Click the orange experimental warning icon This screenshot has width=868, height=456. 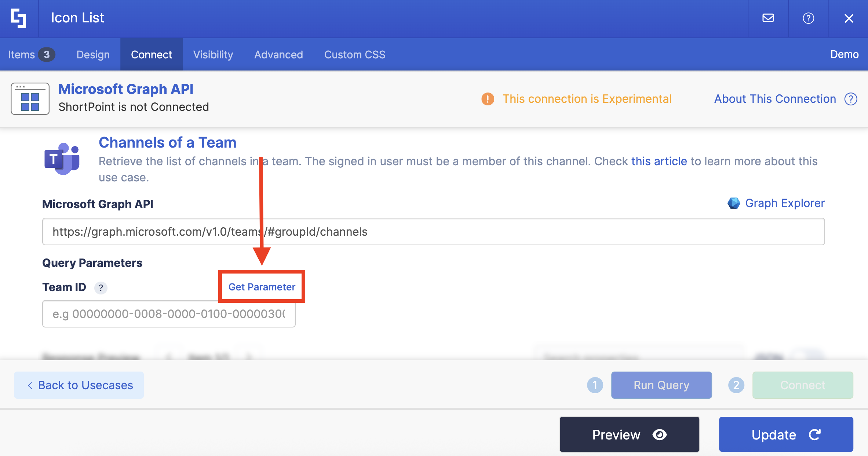(488, 99)
